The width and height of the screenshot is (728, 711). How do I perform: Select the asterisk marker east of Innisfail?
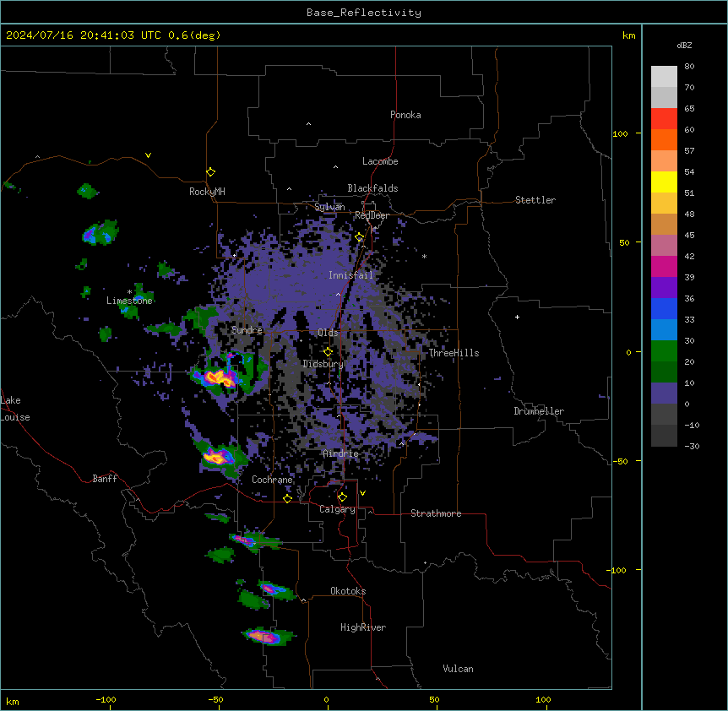[424, 256]
